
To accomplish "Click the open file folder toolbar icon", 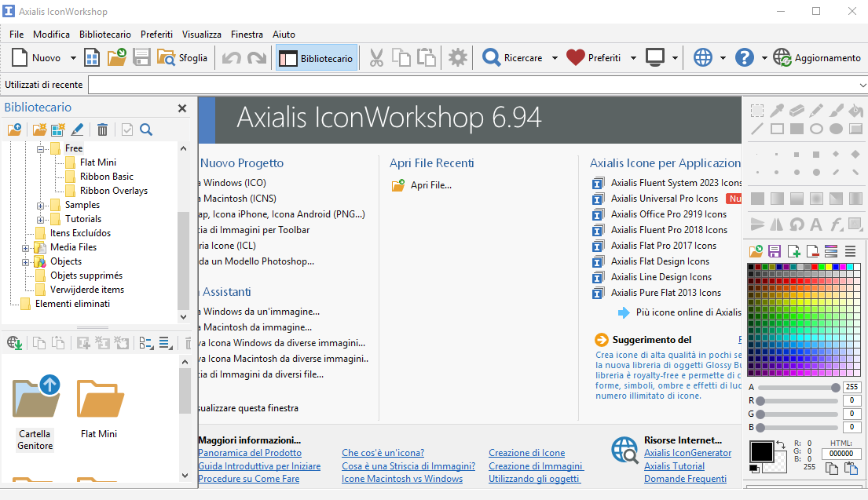I will (117, 57).
